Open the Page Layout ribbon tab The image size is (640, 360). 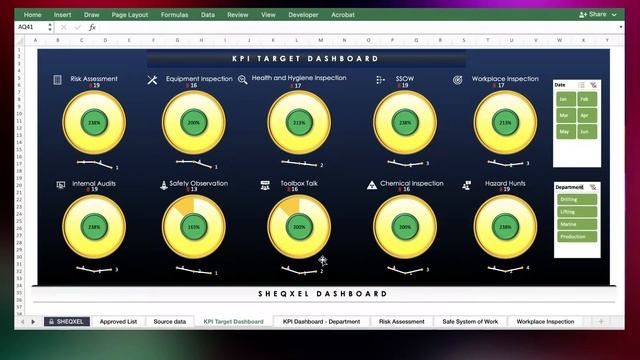pos(130,15)
